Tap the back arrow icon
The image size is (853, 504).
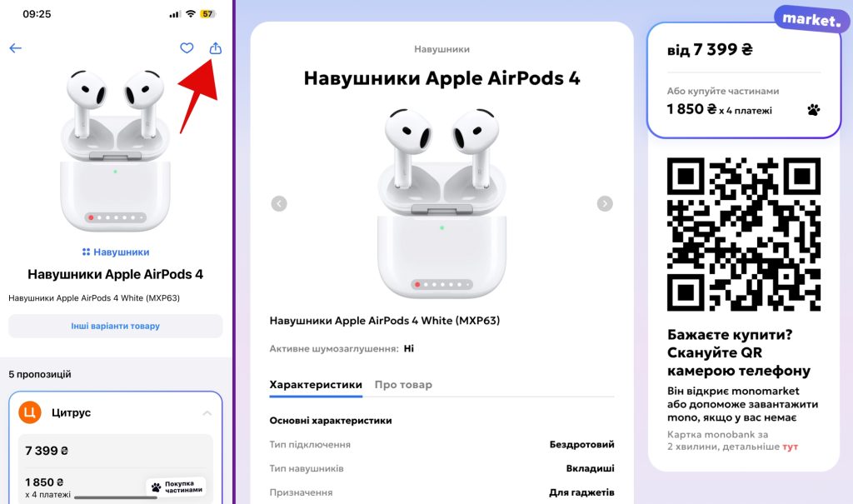pyautogui.click(x=15, y=48)
